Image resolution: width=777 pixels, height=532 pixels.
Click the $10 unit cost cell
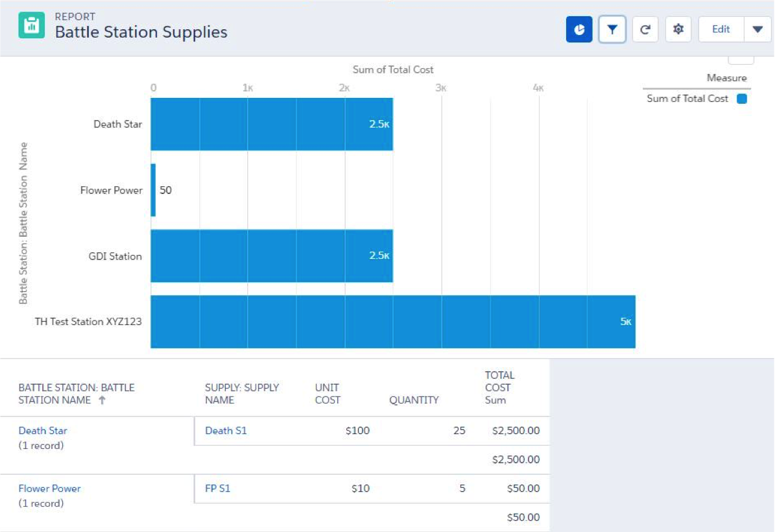point(360,489)
